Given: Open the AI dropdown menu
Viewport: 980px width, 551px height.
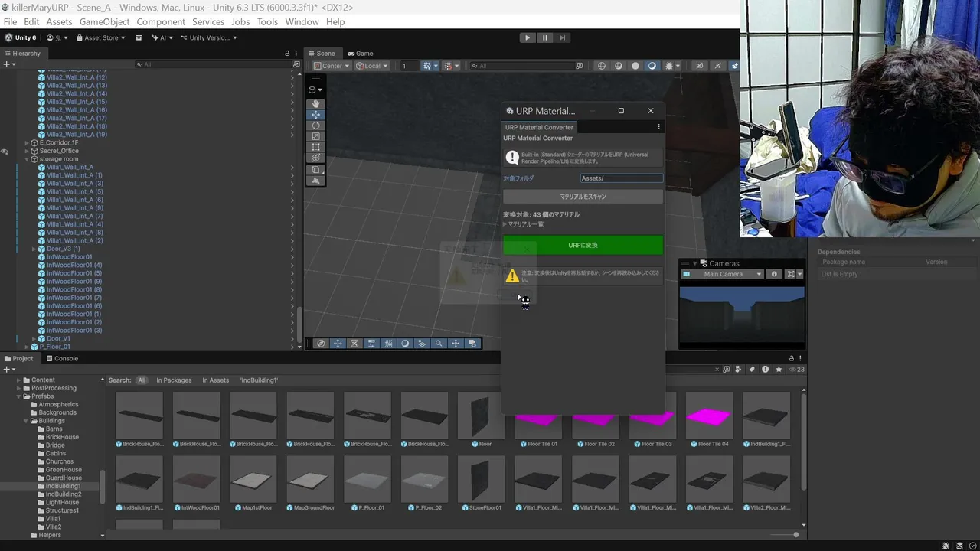Looking at the screenshot, I should [162, 37].
